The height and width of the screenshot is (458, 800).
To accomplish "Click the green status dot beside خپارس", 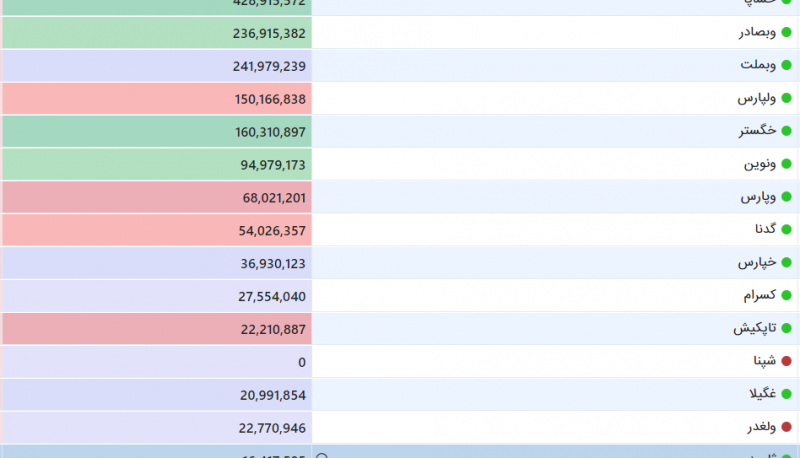I will pos(786,263).
